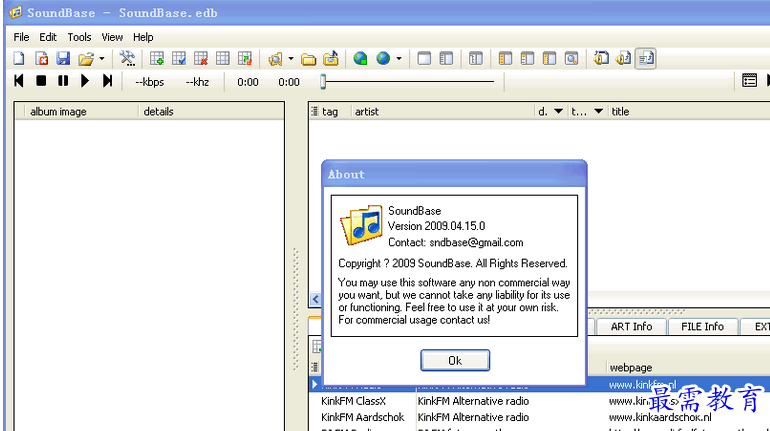
Task: Click the plain table grid icon
Action: point(223,59)
